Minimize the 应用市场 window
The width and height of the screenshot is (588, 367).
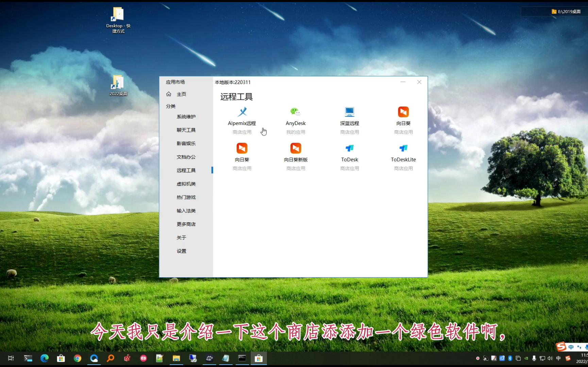403,82
